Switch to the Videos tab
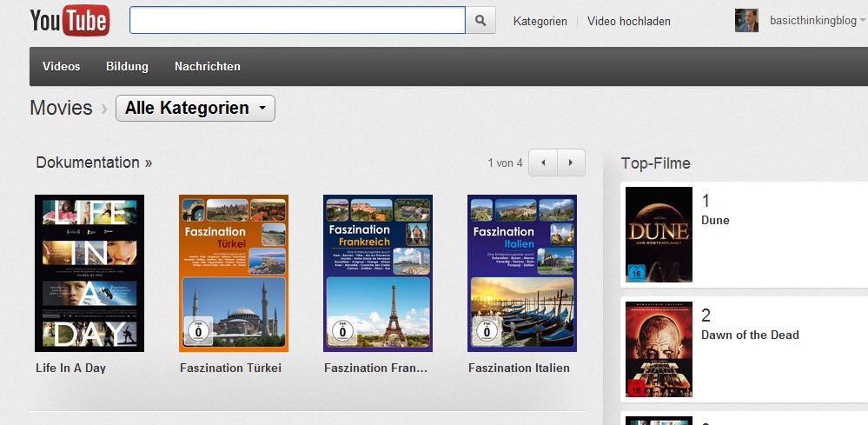 tap(62, 66)
